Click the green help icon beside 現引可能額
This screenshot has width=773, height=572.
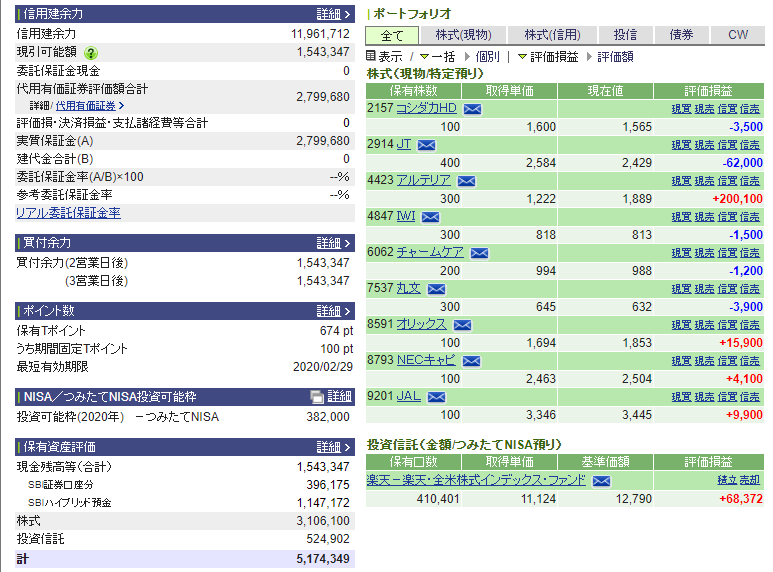tap(91, 53)
